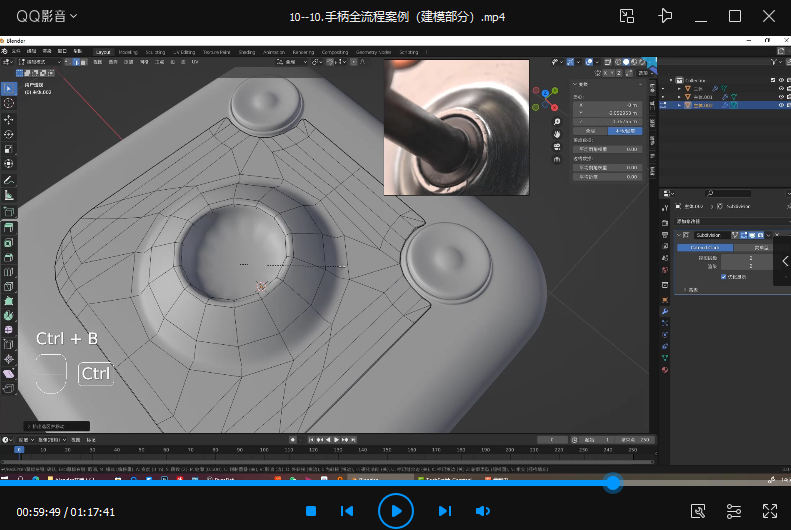Expand the playlist side panel arrow

coord(785,261)
